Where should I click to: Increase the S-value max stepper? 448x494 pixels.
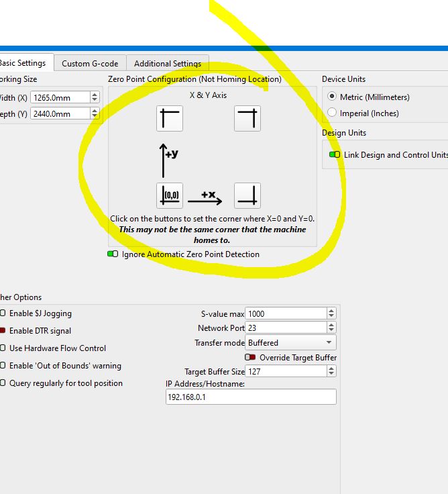coord(331,311)
